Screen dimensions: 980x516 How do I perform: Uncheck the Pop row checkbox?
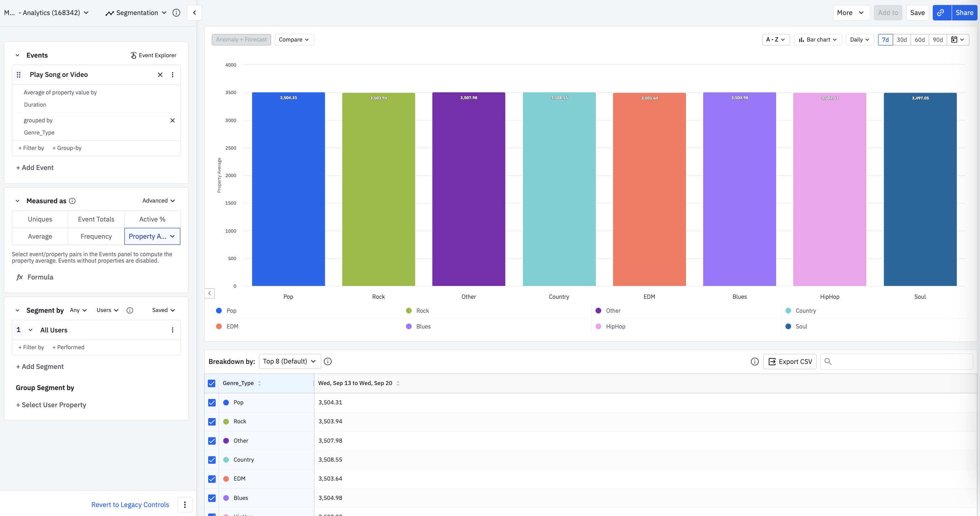pyautogui.click(x=212, y=403)
